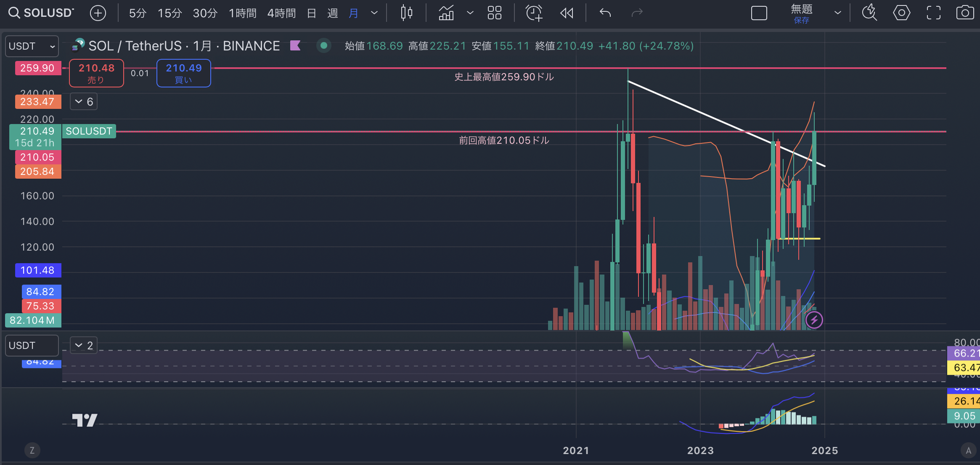Select the 前回高値210.05ドル text annotation
The image size is (980, 465).
coord(504,140)
